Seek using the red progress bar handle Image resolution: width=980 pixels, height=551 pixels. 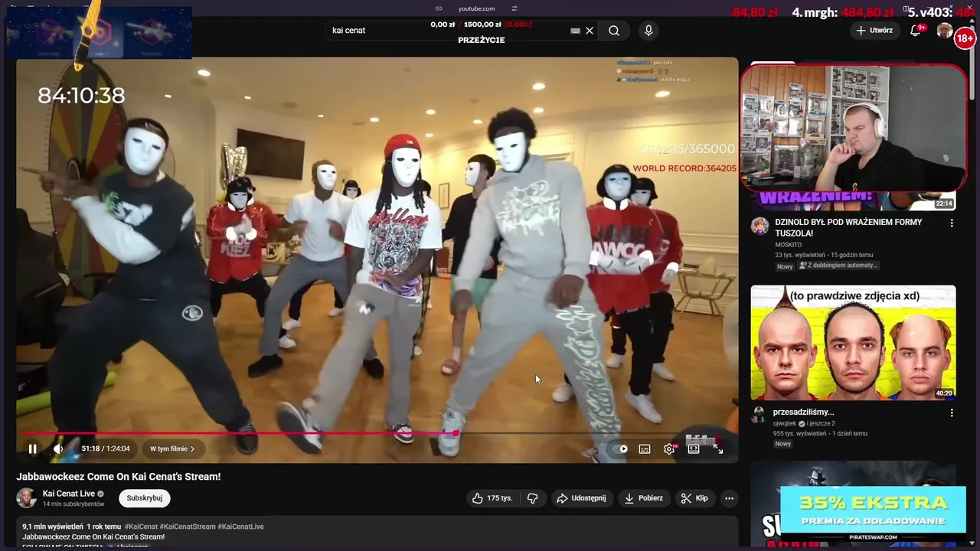(456, 433)
